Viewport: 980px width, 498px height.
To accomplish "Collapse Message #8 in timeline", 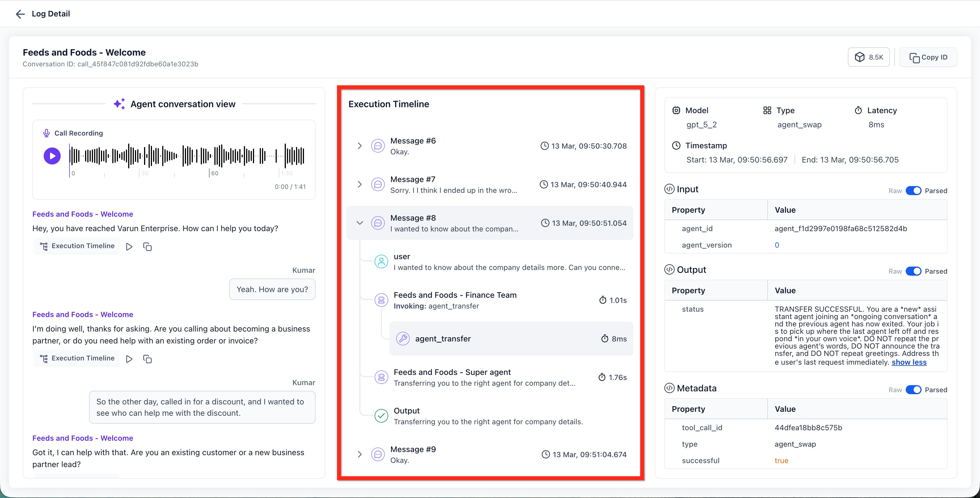I will 360,223.
